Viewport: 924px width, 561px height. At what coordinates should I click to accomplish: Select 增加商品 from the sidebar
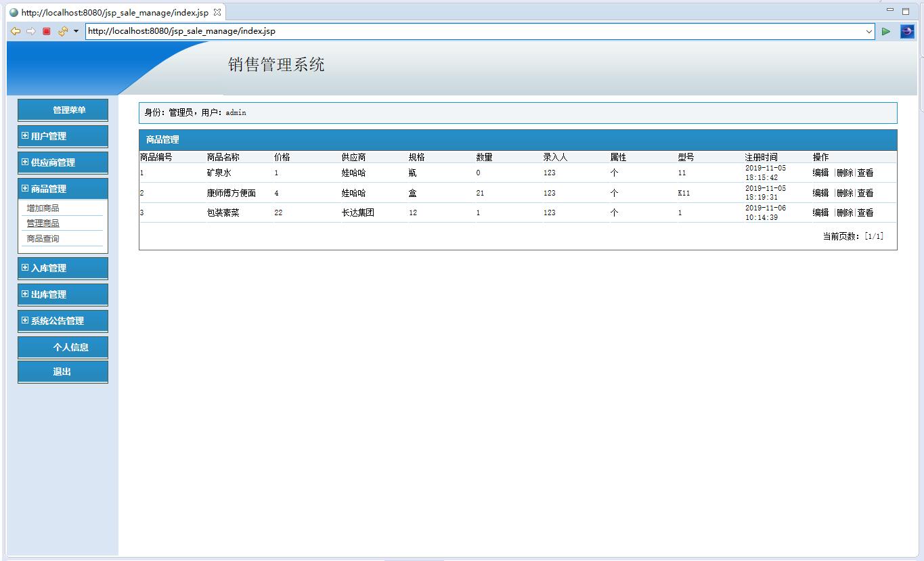point(42,208)
